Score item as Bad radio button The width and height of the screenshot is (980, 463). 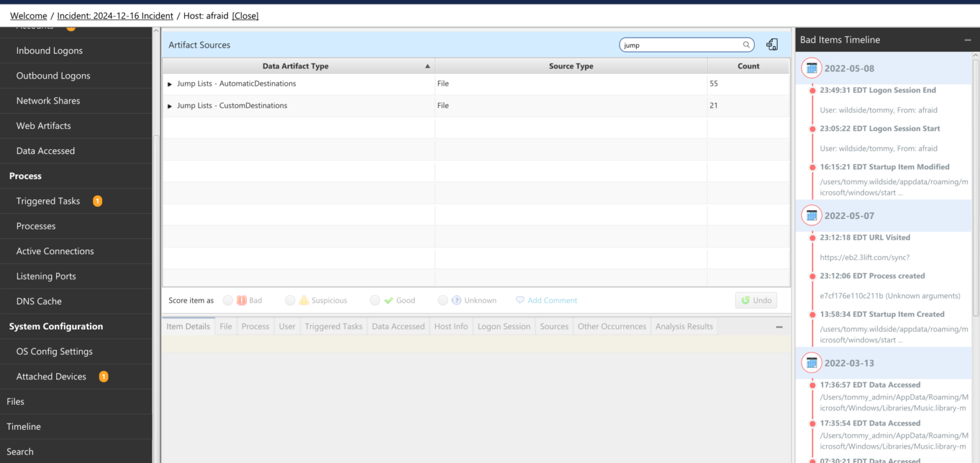pos(228,300)
